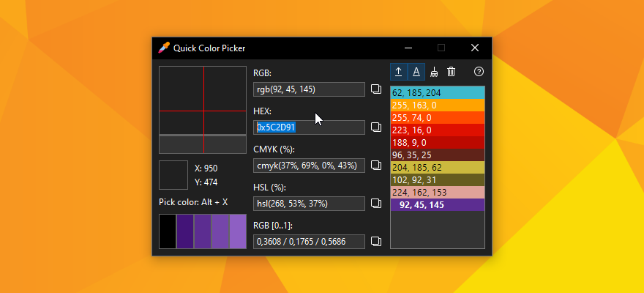The height and width of the screenshot is (293, 644).
Task: Select the 255, 163, 0 orange history entry
Action: point(437,105)
